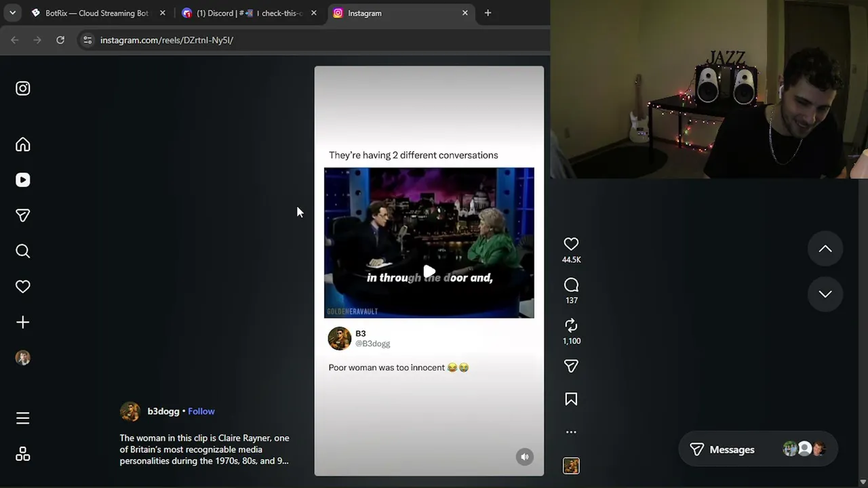The height and width of the screenshot is (488, 868).
Task: Like the reel with heart icon
Action: click(571, 244)
